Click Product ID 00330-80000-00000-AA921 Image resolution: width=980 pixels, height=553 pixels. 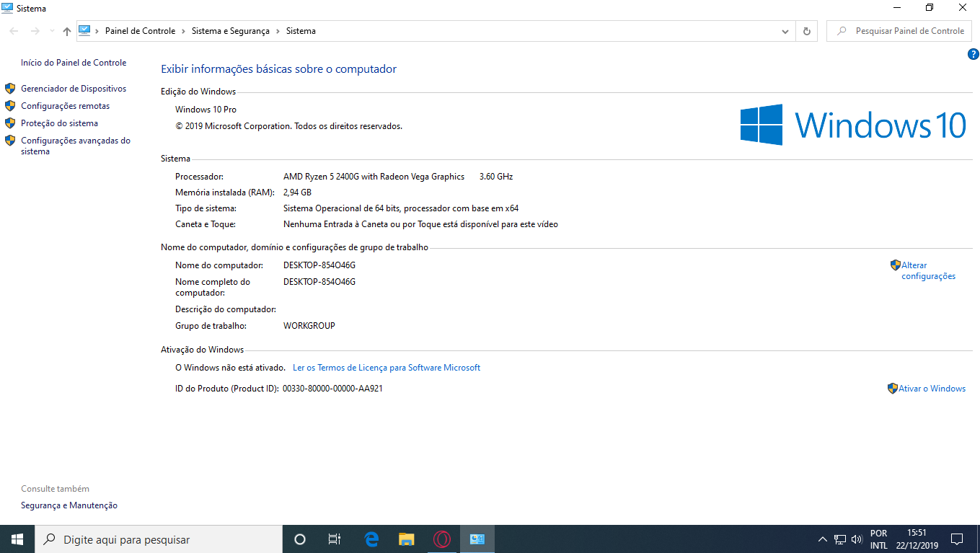coord(332,389)
